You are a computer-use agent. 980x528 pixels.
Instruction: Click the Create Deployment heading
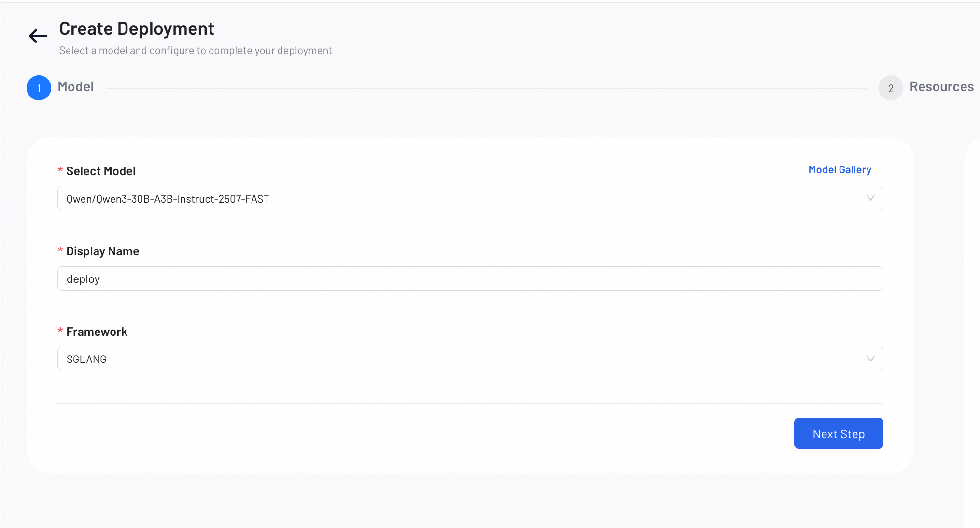click(x=137, y=29)
